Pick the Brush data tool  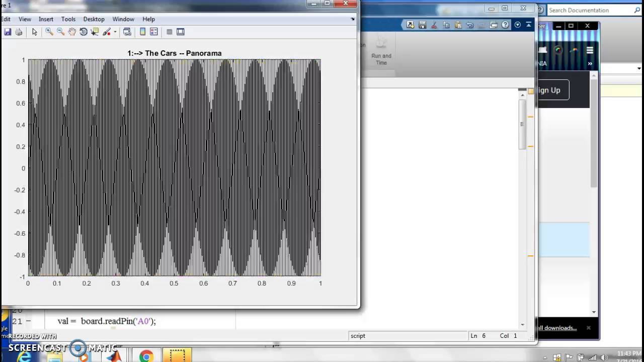106,32
